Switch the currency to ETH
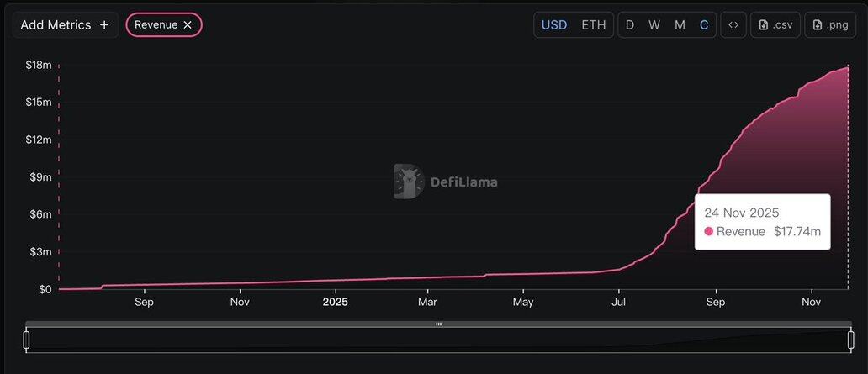This screenshot has width=868, height=374. tap(593, 25)
